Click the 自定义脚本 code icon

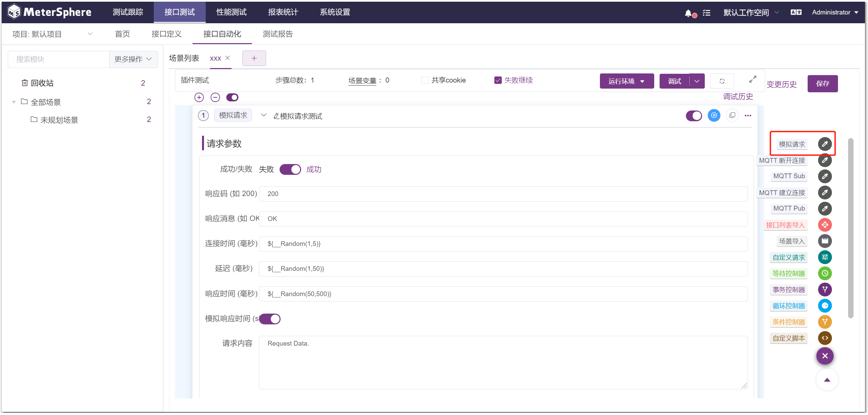click(825, 338)
